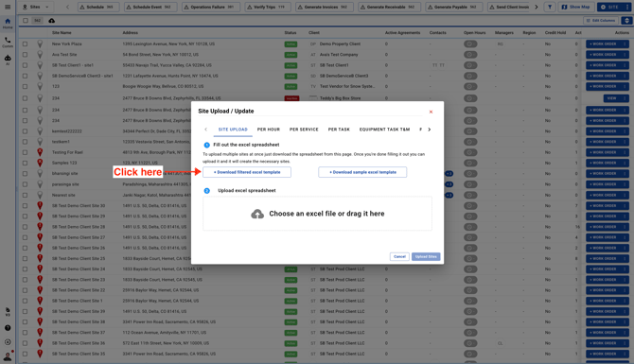Click the expand/collapse rows arrows icon
This screenshot has height=364, width=634.
[626, 20]
